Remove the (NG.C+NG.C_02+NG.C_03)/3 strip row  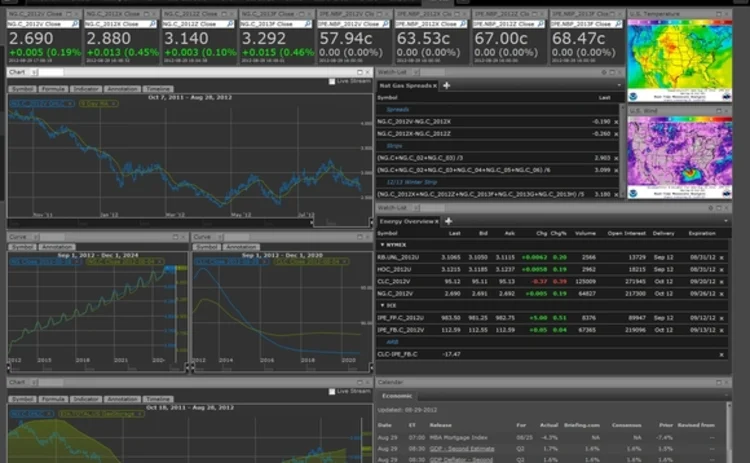616,158
